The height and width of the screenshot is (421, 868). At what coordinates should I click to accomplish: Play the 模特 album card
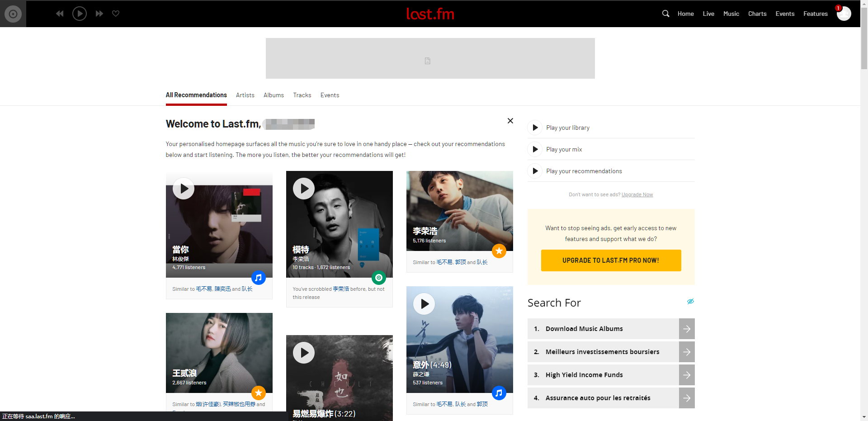[304, 189]
